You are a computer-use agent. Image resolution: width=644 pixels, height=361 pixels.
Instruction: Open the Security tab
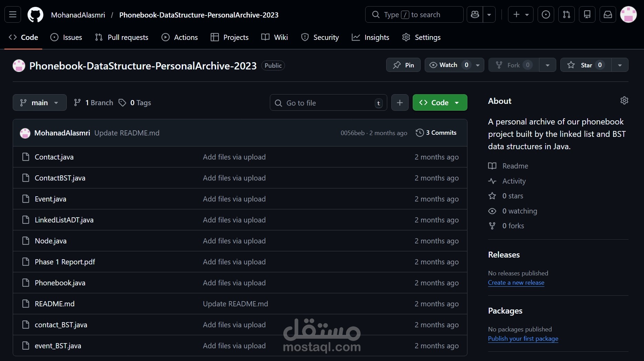[320, 37]
